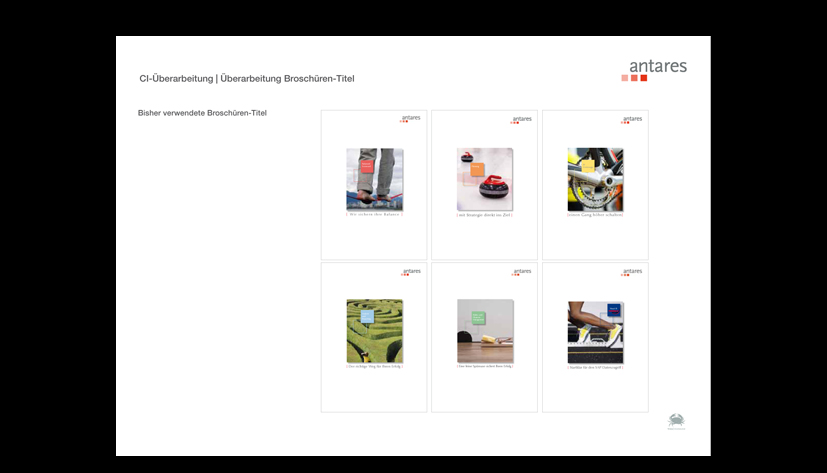Click small antares logo on hedge maze brochure

coord(410,272)
